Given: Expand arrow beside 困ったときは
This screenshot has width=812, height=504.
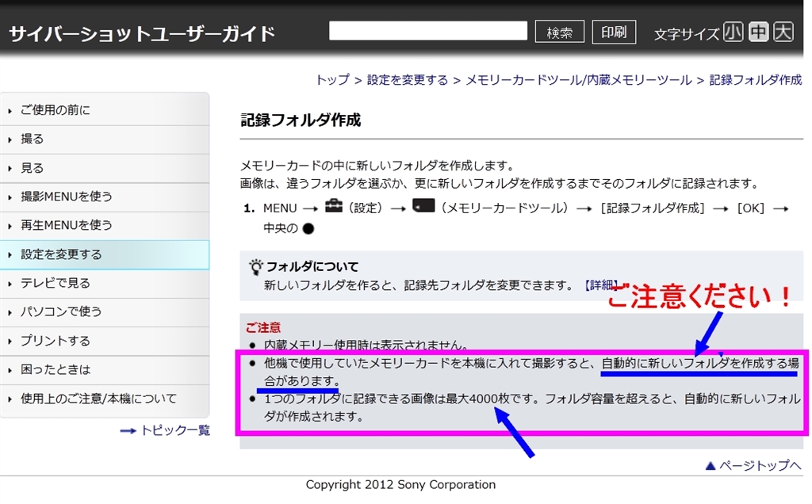Looking at the screenshot, I should [10, 371].
